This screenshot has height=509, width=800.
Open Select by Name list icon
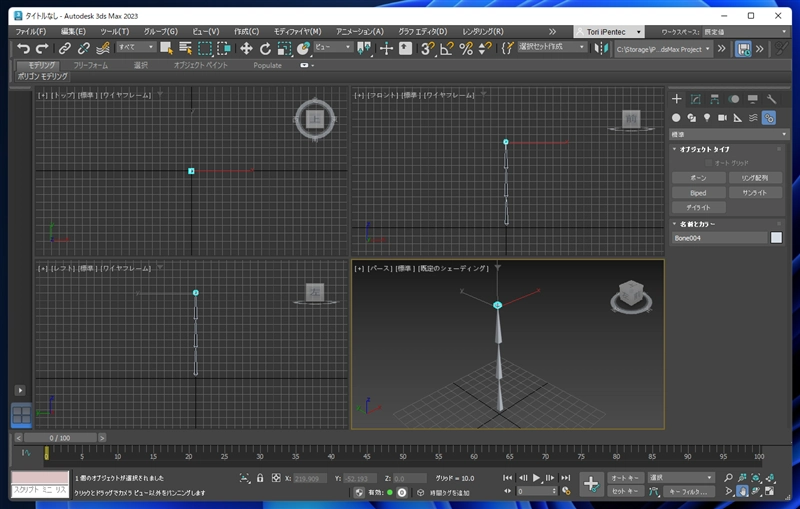(185, 48)
